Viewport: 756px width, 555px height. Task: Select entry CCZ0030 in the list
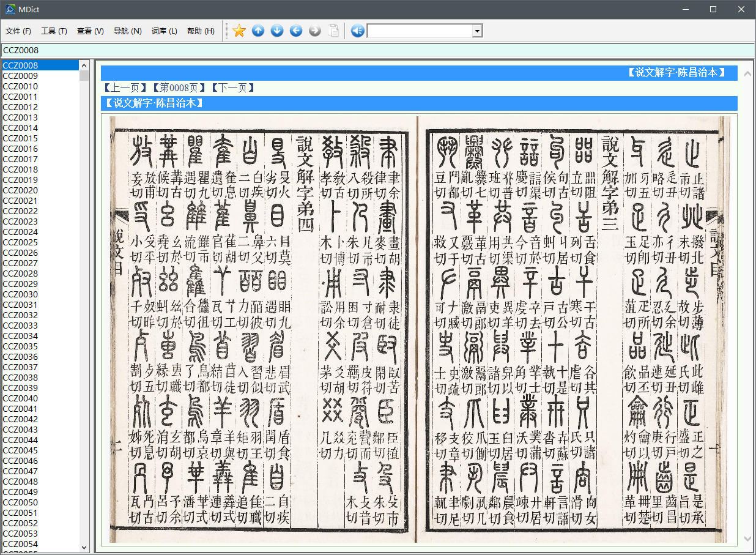(x=40, y=294)
